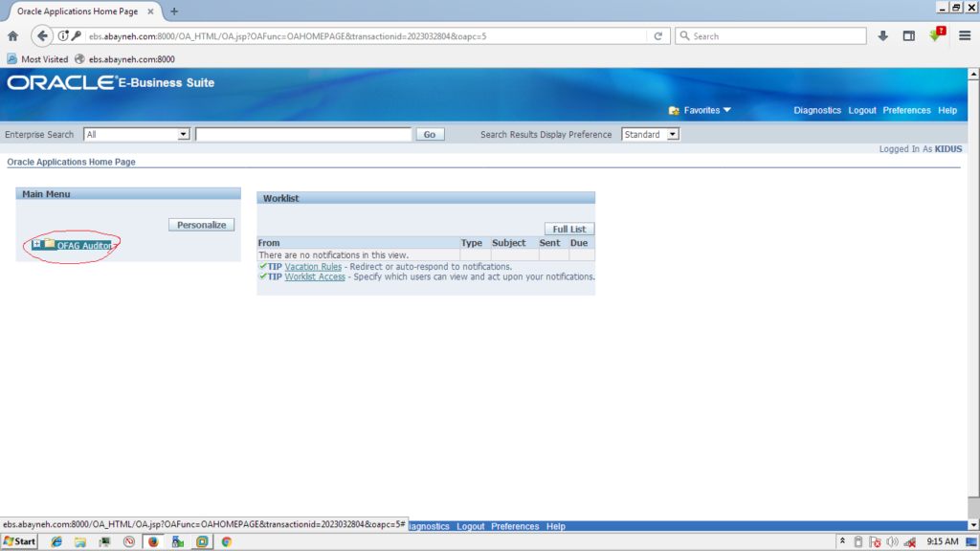Viewport: 980px width, 551px height.
Task: Sort the worklist by From column
Action: [269, 243]
